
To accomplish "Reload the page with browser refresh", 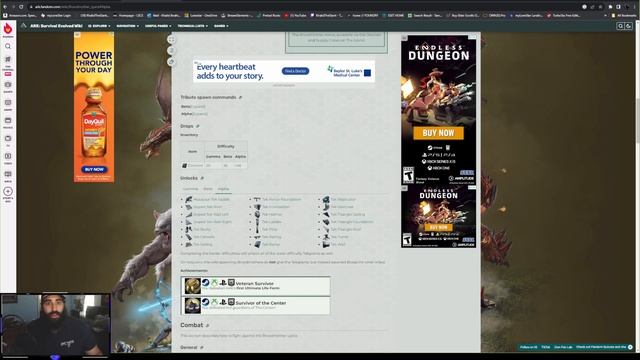I will (x=21, y=7).
